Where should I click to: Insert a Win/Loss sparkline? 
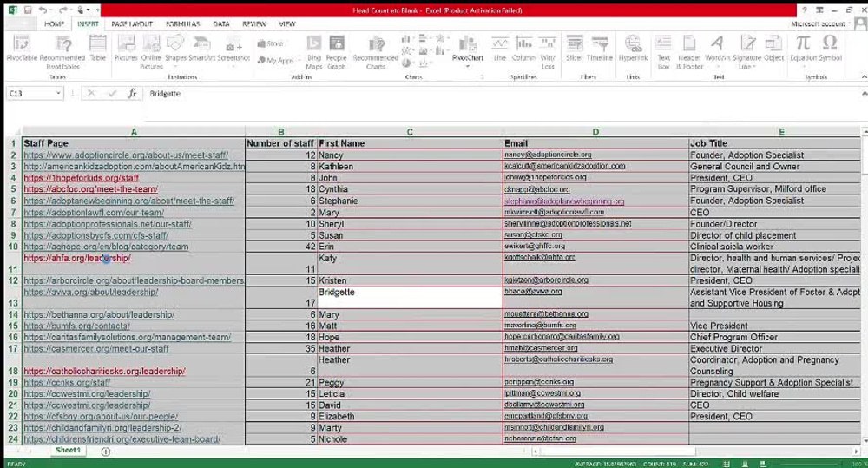548,52
